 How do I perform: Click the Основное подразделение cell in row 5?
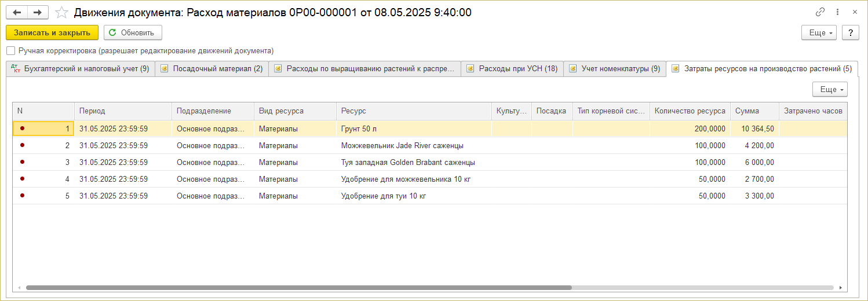coord(213,196)
